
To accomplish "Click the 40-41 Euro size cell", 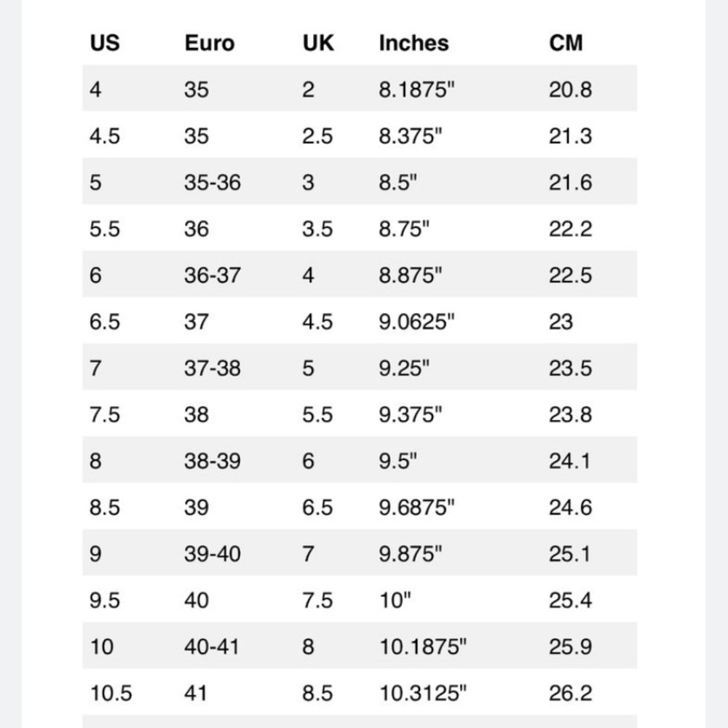I will click(x=211, y=646).
